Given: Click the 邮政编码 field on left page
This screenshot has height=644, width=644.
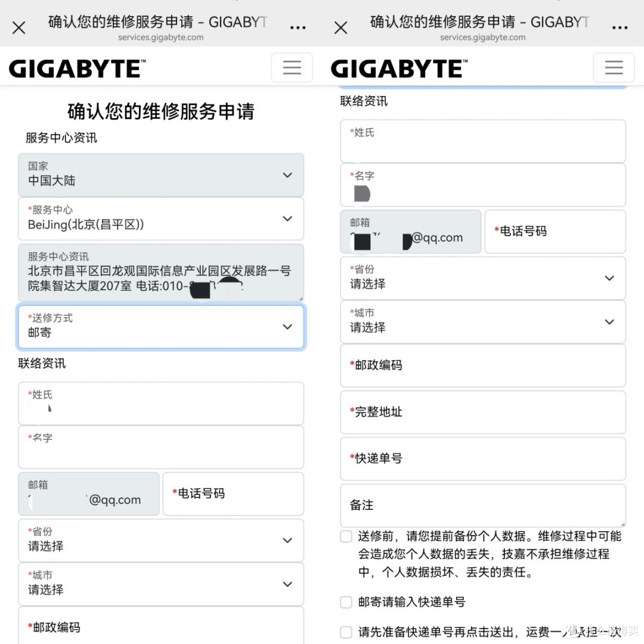Looking at the screenshot, I should point(161,626).
